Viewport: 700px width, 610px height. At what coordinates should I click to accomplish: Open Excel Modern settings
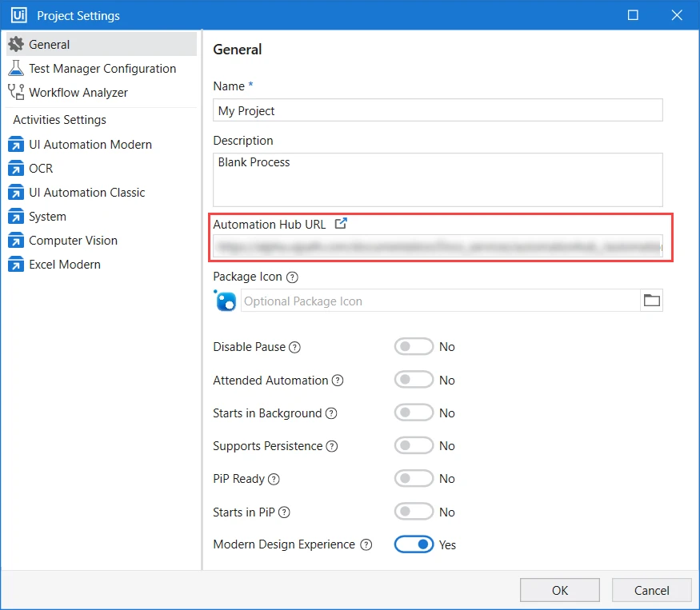102,265
